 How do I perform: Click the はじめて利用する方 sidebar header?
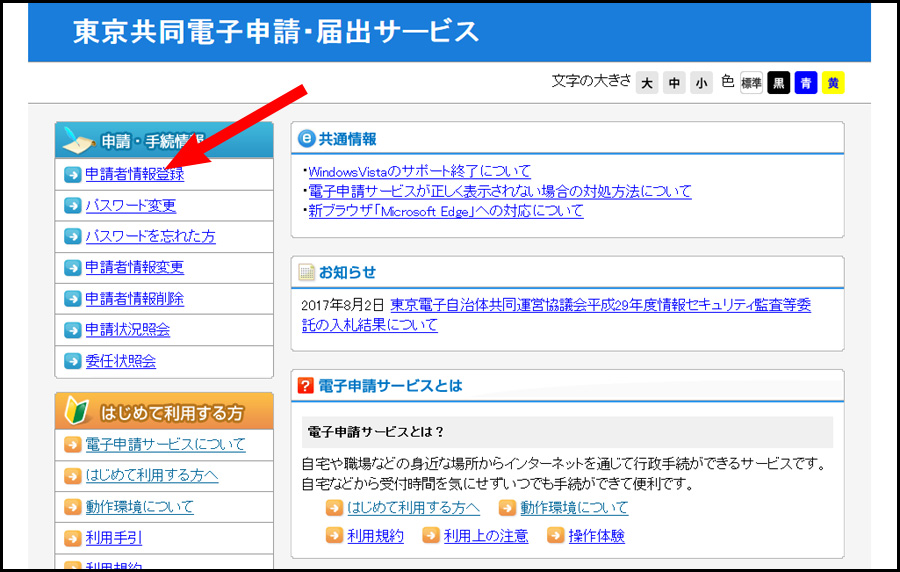pos(164,411)
